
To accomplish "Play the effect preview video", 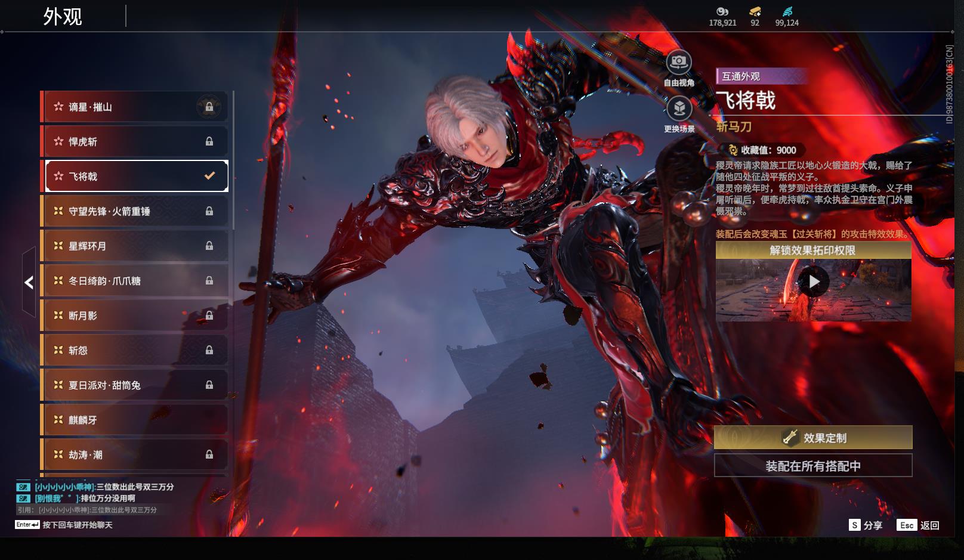I will (x=814, y=281).
